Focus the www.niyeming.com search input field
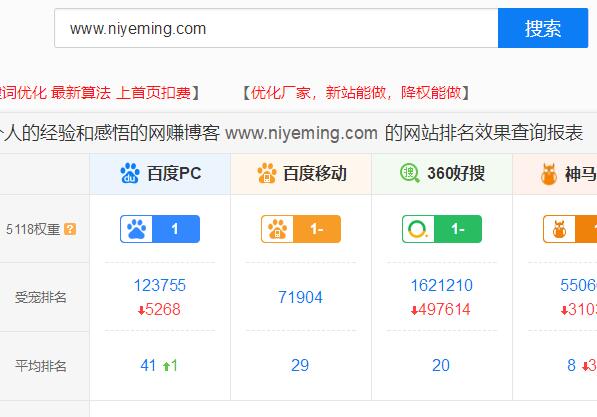Viewport: 597px width, 417px height. (276, 28)
